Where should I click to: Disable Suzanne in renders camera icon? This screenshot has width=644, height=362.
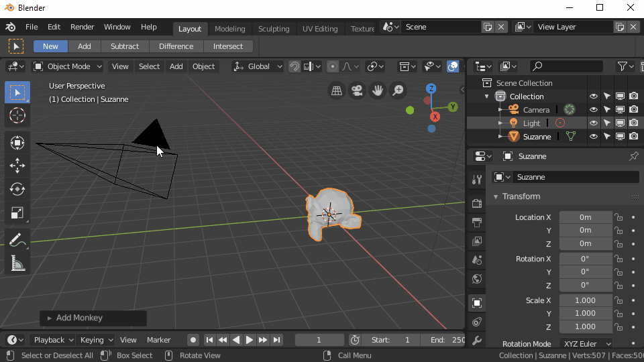pyautogui.click(x=634, y=136)
